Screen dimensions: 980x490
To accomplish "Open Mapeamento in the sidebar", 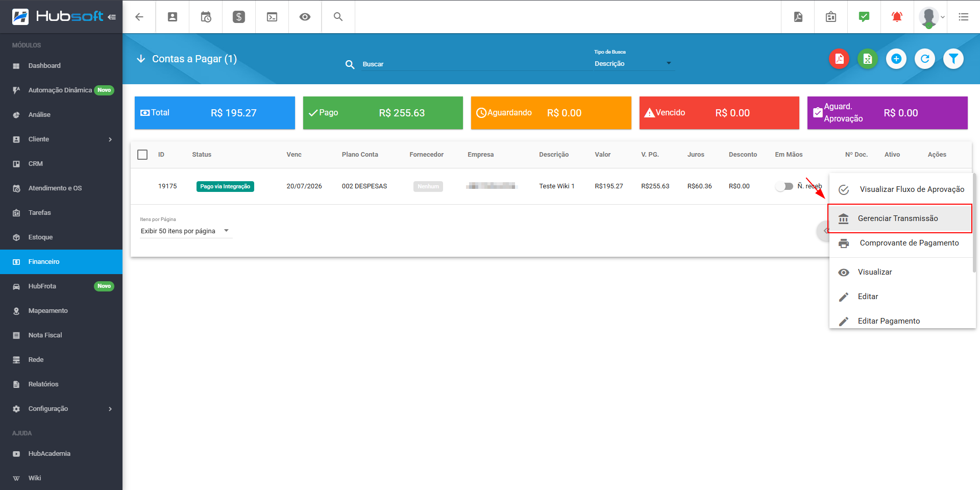I will [x=61, y=311].
